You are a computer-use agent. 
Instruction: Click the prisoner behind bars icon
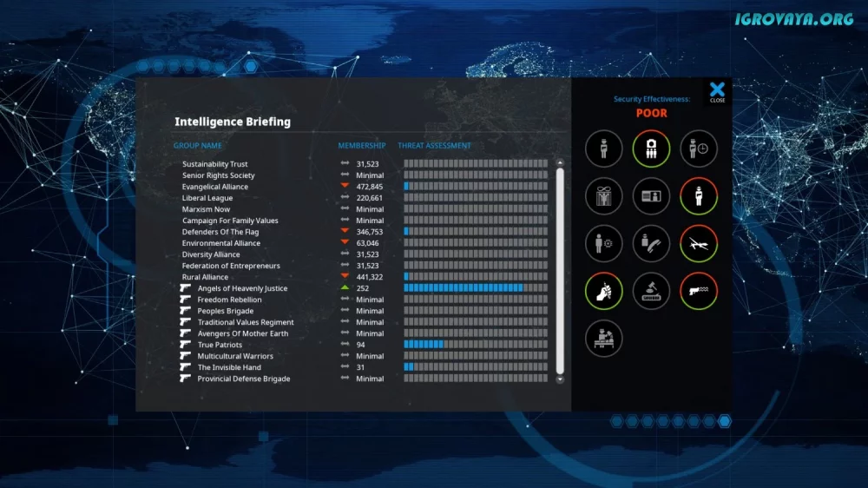pyautogui.click(x=603, y=196)
